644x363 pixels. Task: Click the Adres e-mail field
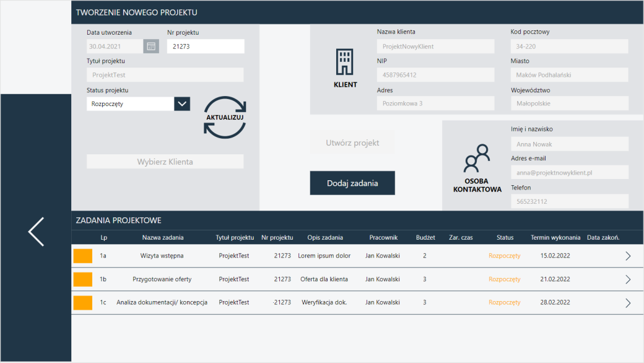[570, 172]
